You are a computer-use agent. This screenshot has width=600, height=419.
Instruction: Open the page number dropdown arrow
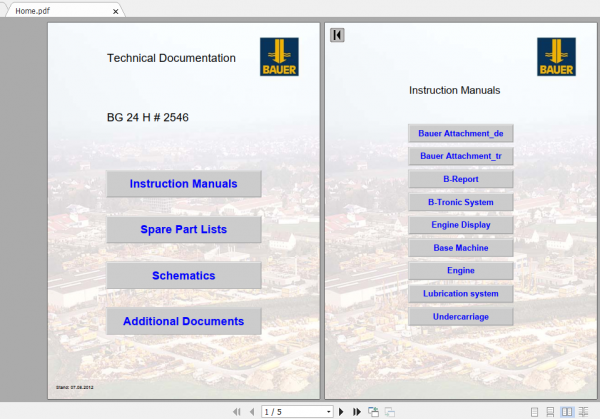[329, 412]
